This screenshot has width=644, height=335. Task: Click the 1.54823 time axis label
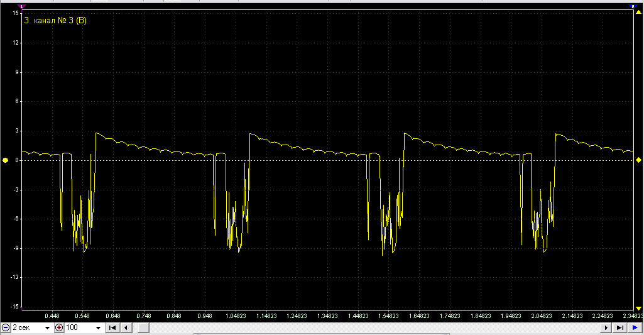click(388, 316)
